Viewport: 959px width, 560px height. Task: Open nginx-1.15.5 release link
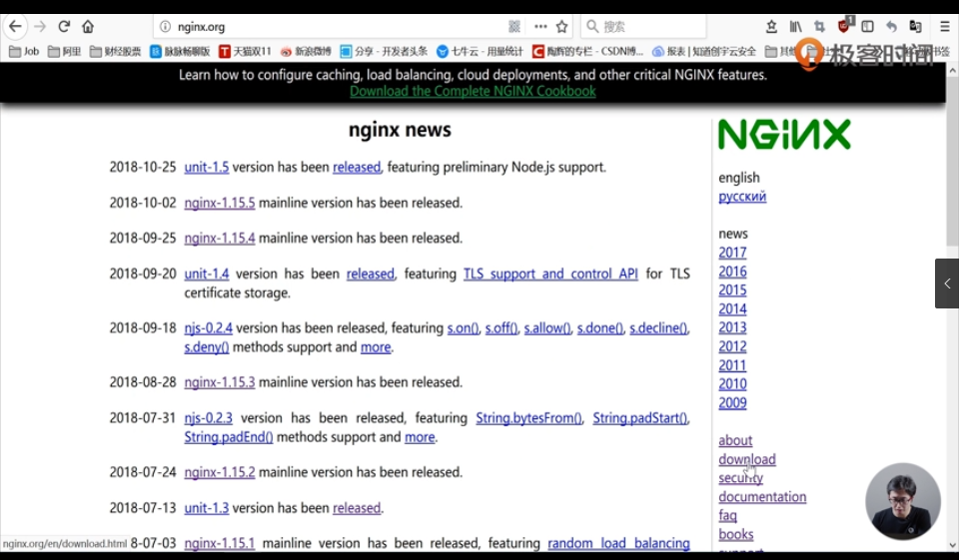pyautogui.click(x=220, y=203)
